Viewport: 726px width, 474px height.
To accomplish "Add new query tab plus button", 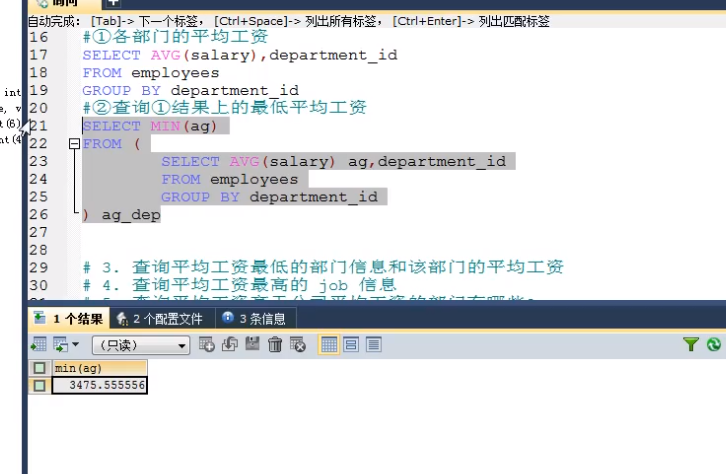I will pos(113,4).
